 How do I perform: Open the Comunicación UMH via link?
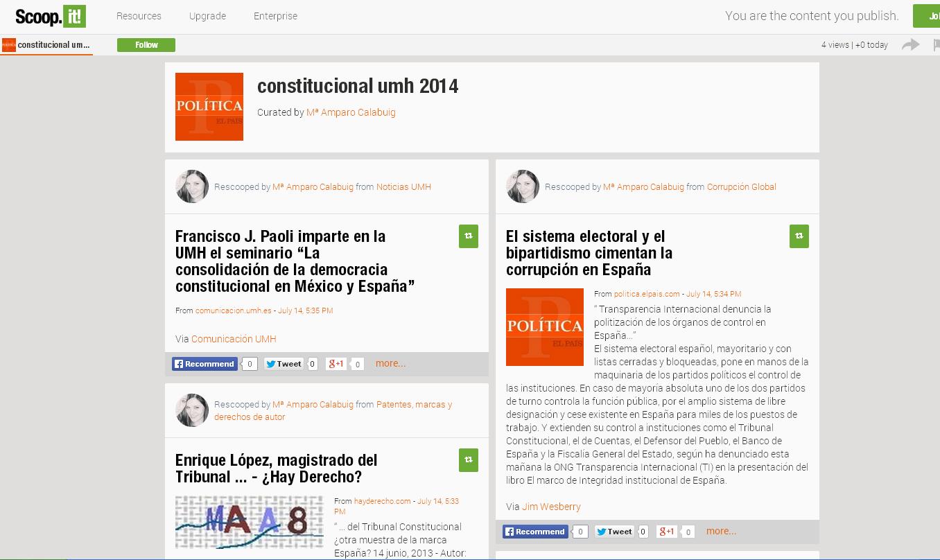coord(234,339)
